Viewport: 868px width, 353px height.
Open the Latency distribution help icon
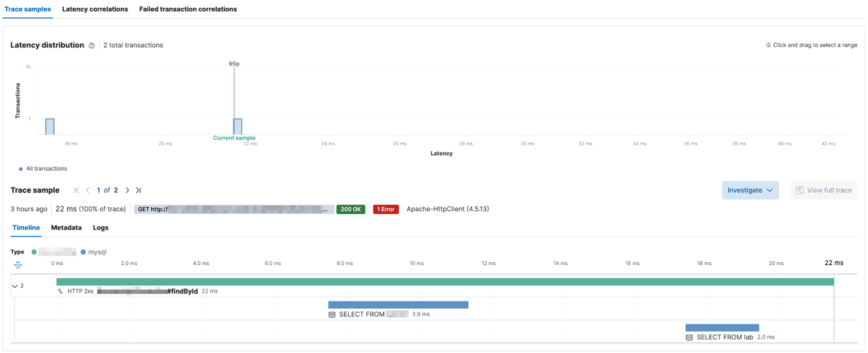[92, 46]
